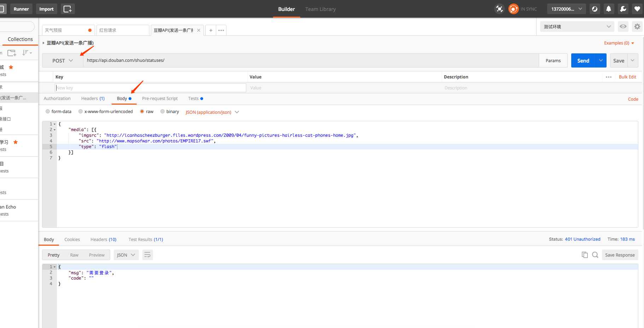
Task: Click the orange sync status icon
Action: [513, 9]
